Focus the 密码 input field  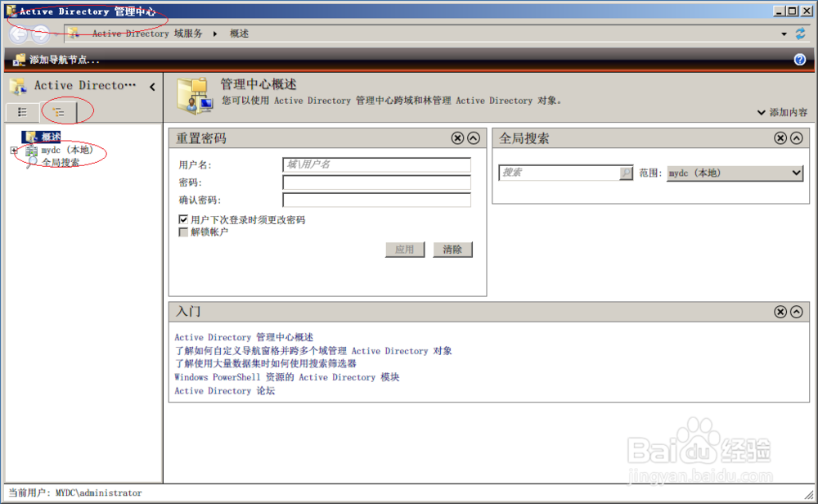point(376,182)
